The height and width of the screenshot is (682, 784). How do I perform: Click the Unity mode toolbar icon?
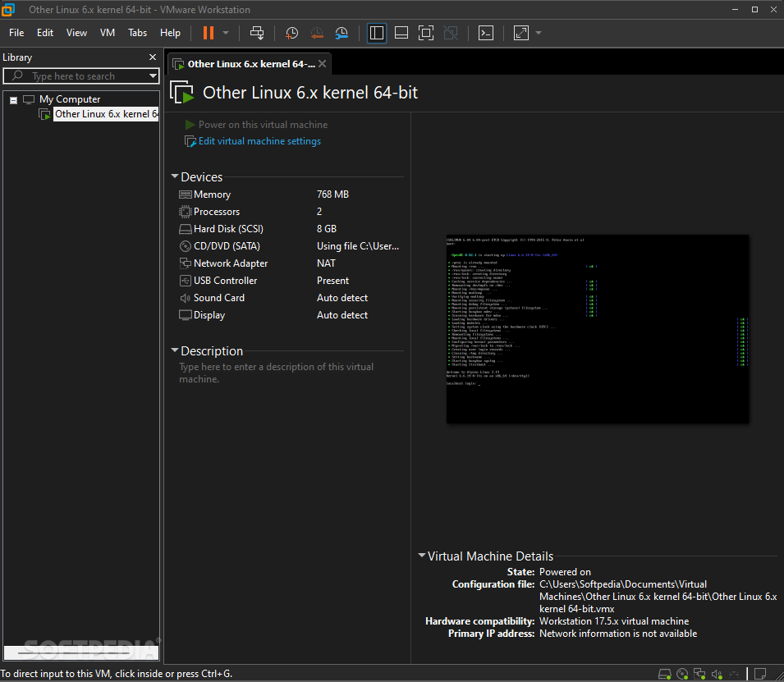[x=451, y=33]
